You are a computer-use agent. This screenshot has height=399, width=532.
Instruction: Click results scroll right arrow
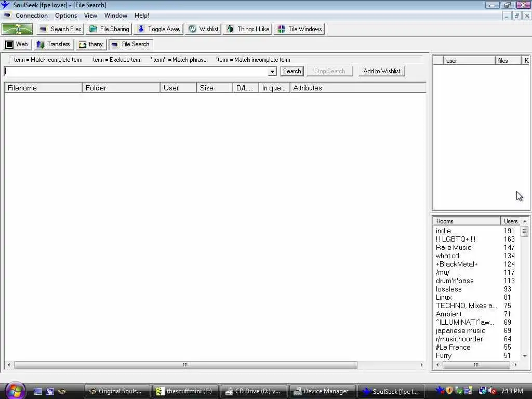coord(421,365)
